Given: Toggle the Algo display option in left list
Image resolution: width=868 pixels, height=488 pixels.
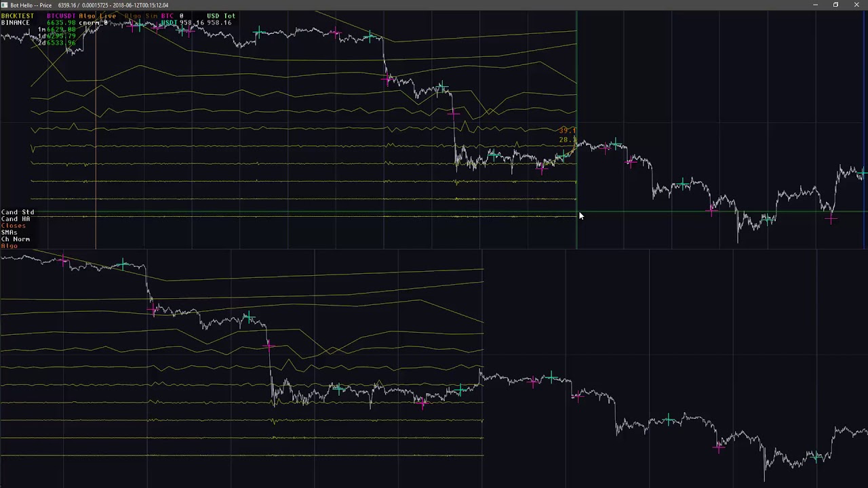Looking at the screenshot, I should [x=9, y=245].
